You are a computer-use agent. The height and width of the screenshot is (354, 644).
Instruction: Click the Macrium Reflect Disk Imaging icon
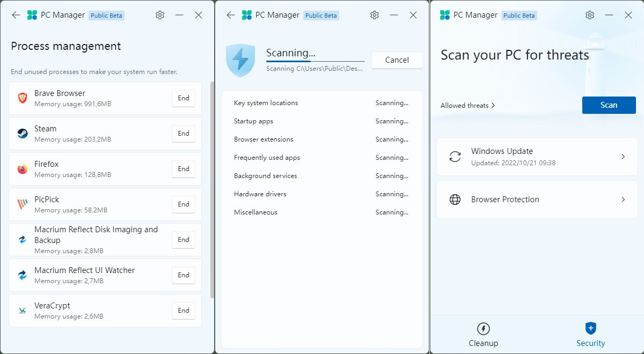(x=23, y=240)
